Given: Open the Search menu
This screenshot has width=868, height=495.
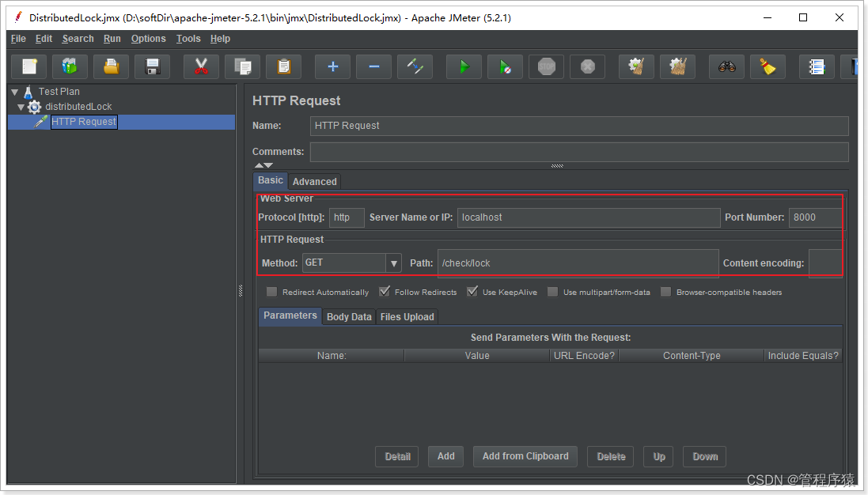Looking at the screenshot, I should point(78,39).
